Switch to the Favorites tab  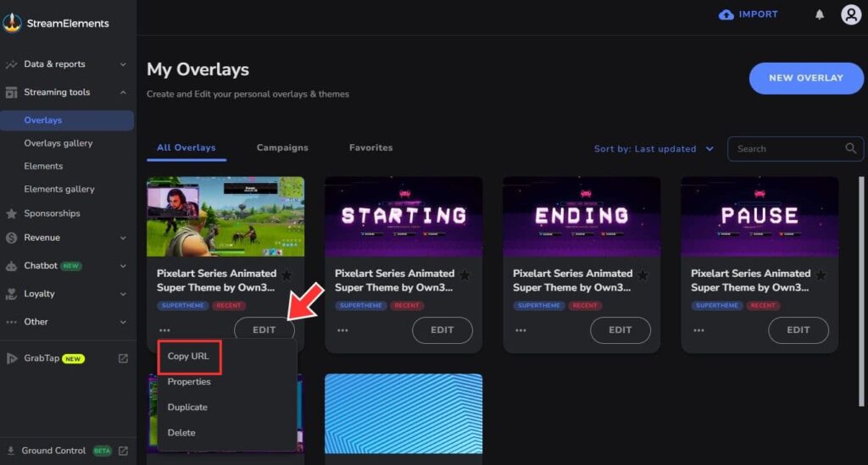tap(371, 147)
